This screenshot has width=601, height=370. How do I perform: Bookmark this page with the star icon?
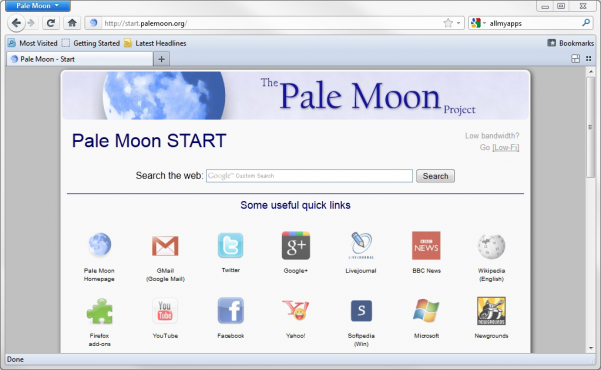click(x=448, y=23)
